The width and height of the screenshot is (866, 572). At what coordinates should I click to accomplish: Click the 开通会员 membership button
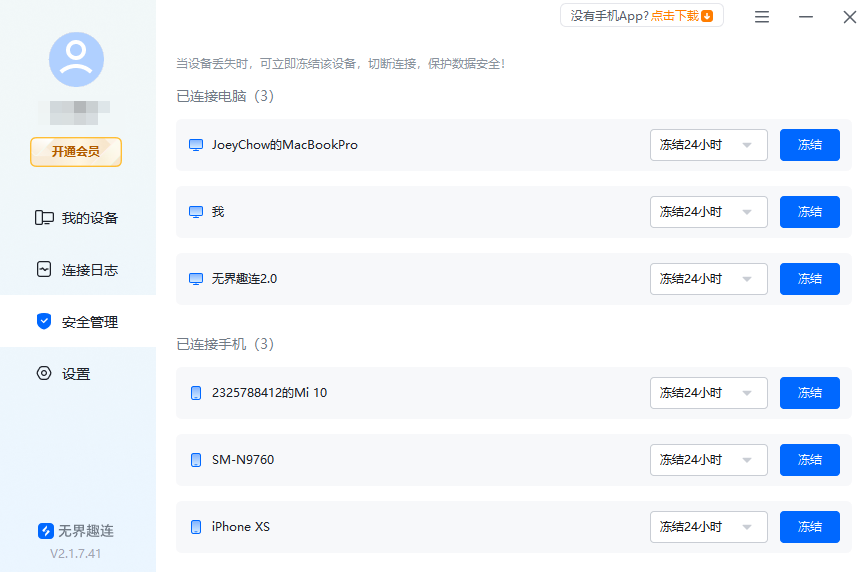click(76, 152)
